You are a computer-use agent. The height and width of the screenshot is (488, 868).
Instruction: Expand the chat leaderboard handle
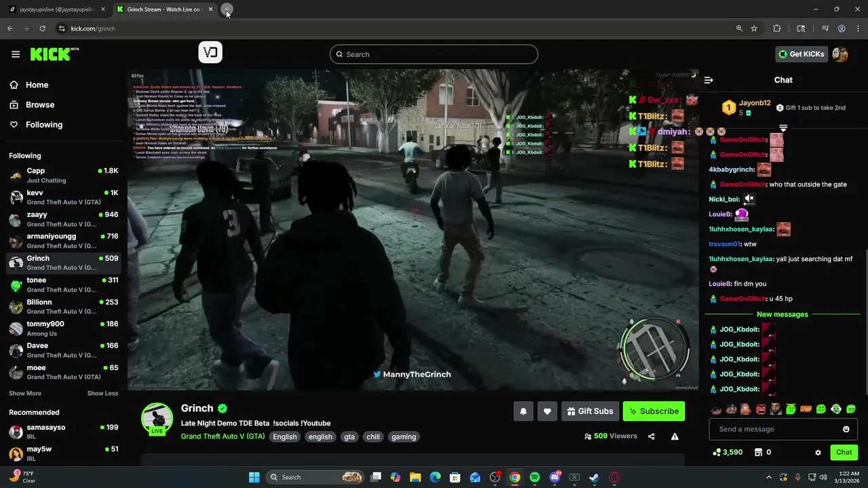[x=783, y=127]
